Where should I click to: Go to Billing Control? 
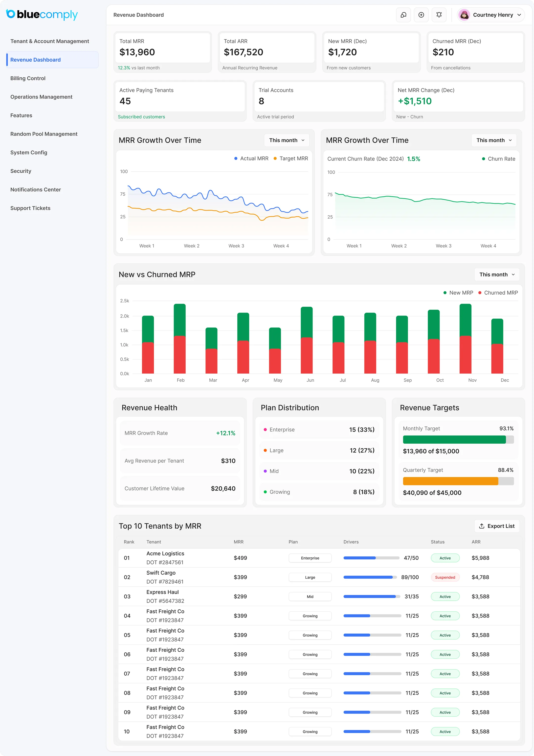[x=28, y=78]
